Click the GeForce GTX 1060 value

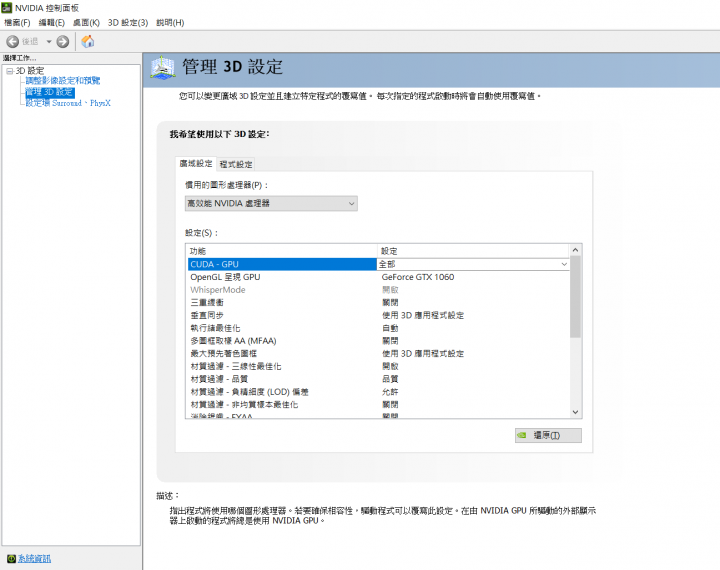(x=418, y=277)
